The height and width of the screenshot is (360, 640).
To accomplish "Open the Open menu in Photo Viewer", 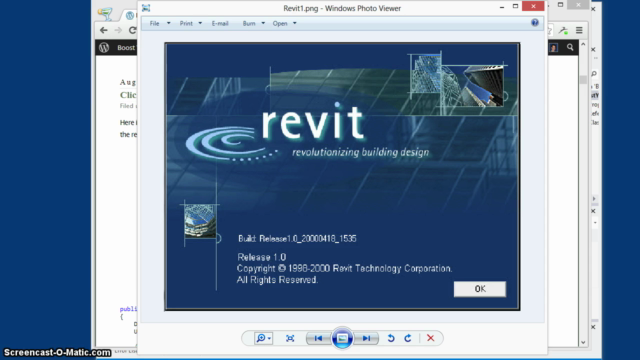I will coord(280,24).
